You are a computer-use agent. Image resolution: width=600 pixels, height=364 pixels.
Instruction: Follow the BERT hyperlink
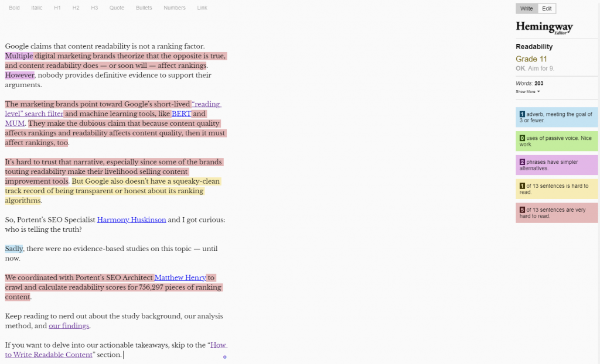181,114
